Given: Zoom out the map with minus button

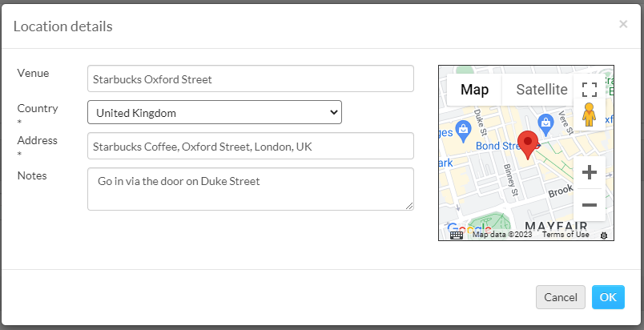Looking at the screenshot, I should [x=590, y=205].
